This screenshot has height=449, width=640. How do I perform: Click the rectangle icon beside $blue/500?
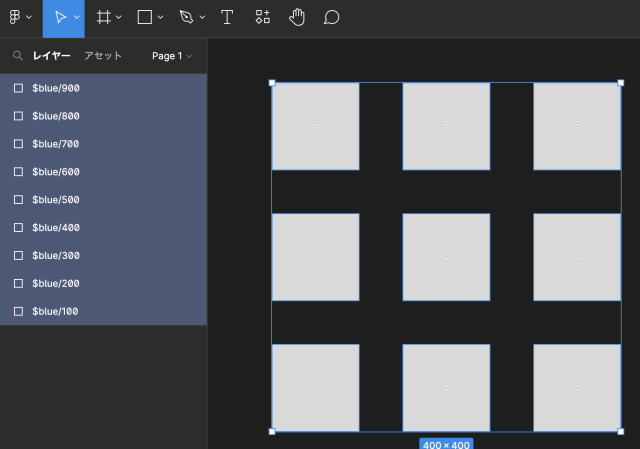tap(18, 200)
